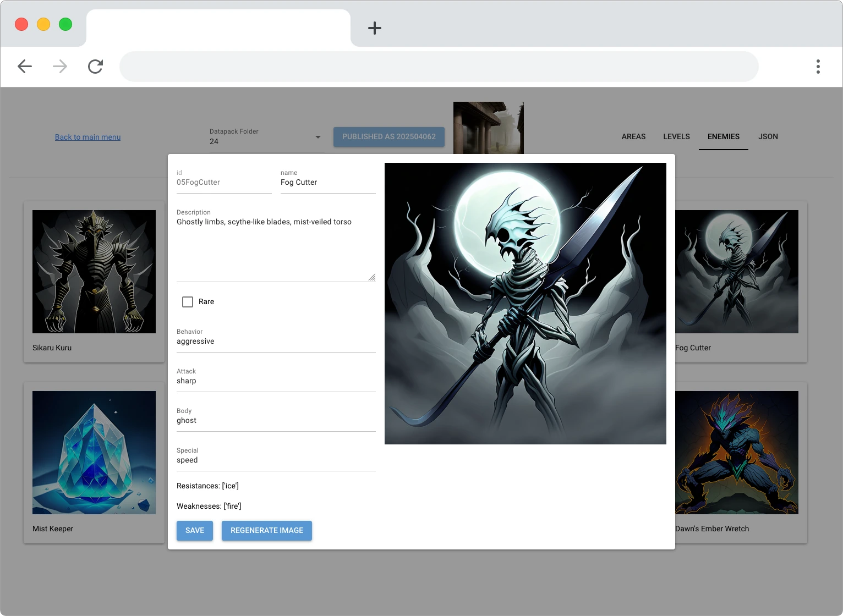Click the browser address bar

(439, 66)
